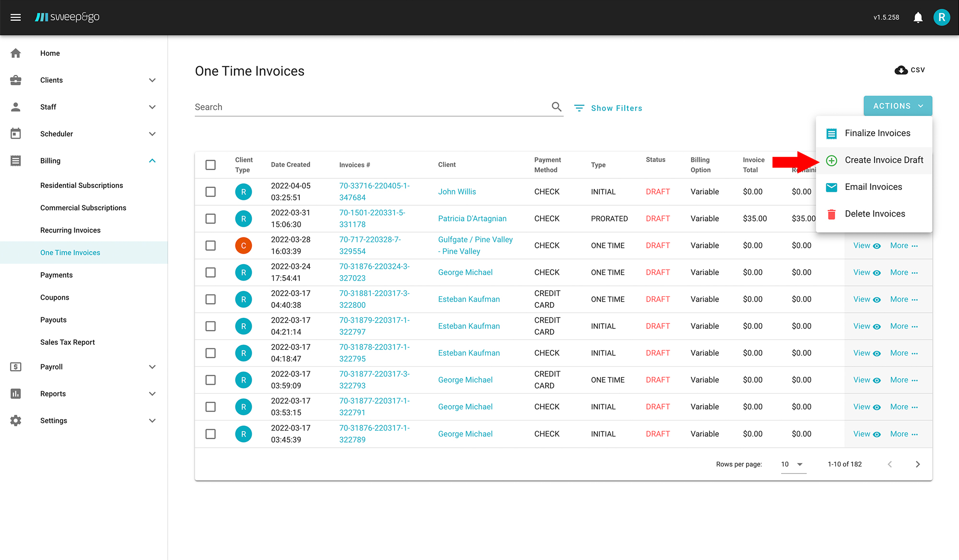Click next page arrow in pagination

pos(917,464)
